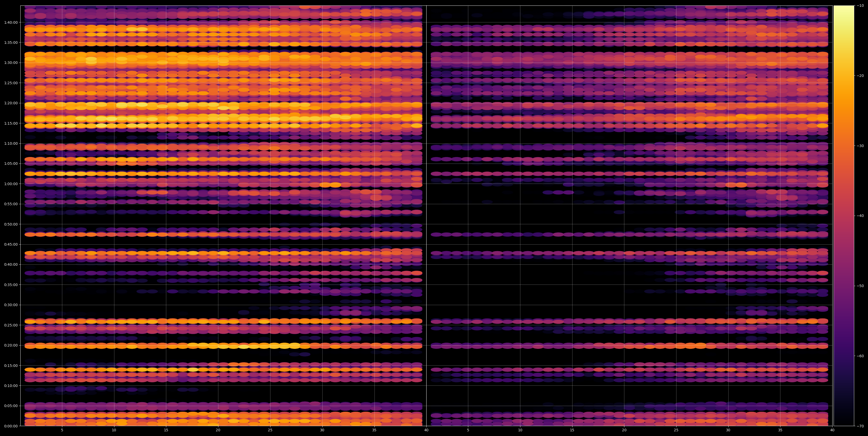Click the 0:10:00 time tick label
The width and height of the screenshot is (868, 436).
11,385
